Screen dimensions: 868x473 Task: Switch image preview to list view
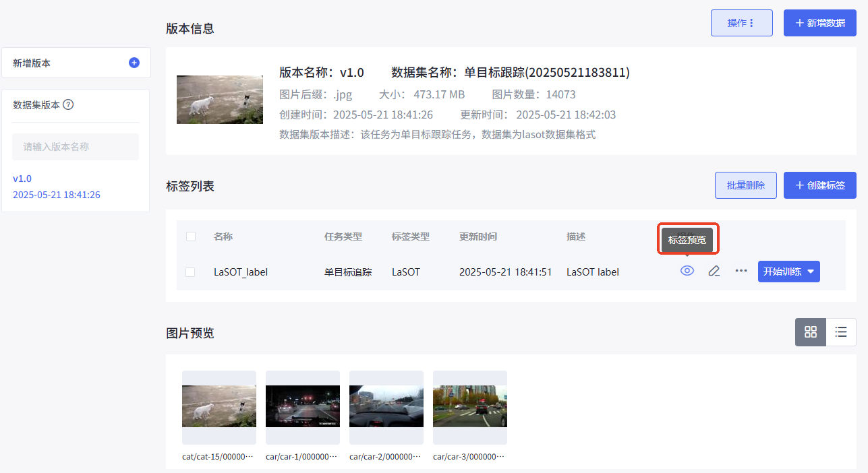pyautogui.click(x=841, y=332)
